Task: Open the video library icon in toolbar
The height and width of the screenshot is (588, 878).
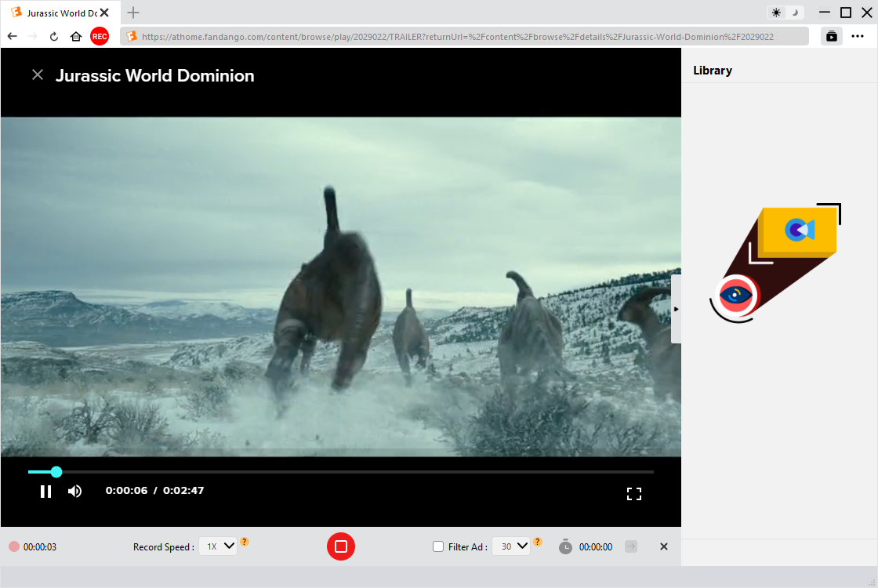Action: pos(831,36)
